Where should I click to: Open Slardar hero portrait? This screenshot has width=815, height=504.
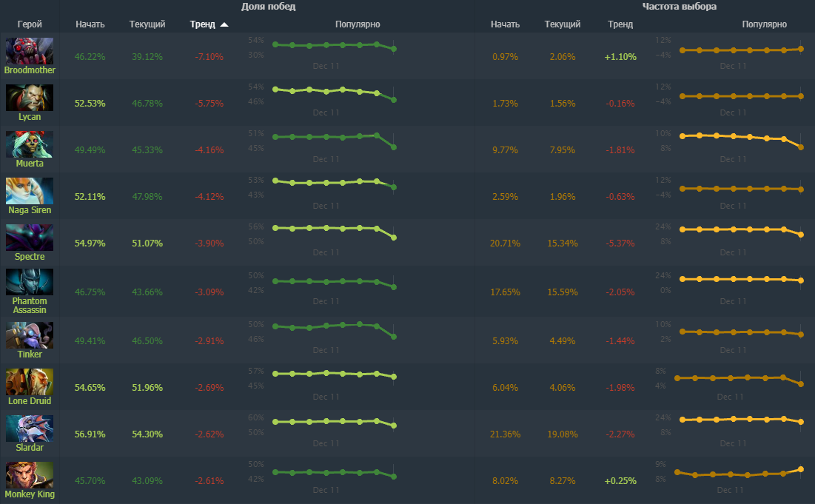(30, 428)
